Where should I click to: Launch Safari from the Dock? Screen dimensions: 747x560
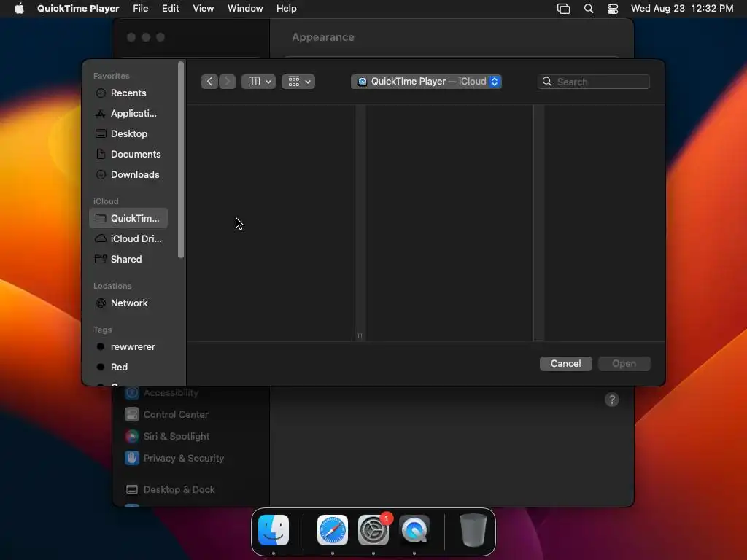click(x=333, y=530)
